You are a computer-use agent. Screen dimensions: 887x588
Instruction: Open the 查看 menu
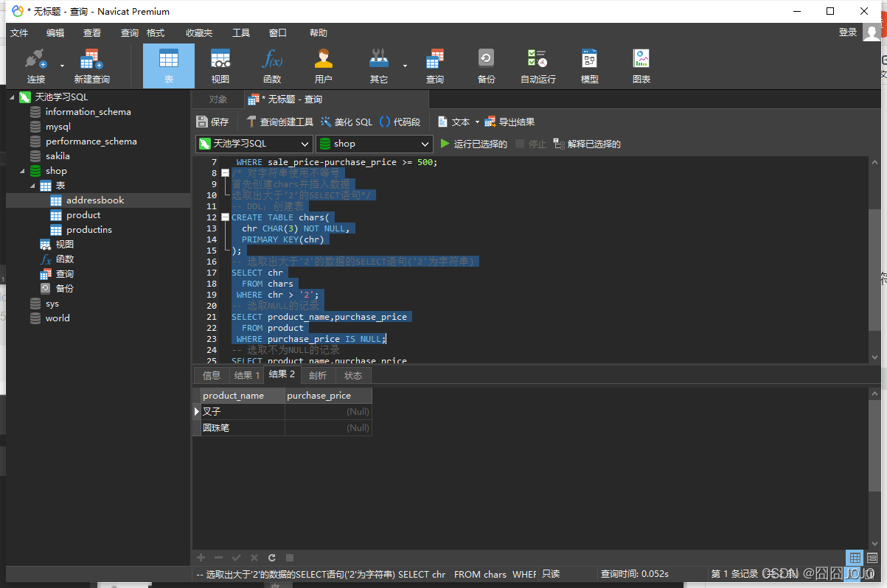point(92,33)
